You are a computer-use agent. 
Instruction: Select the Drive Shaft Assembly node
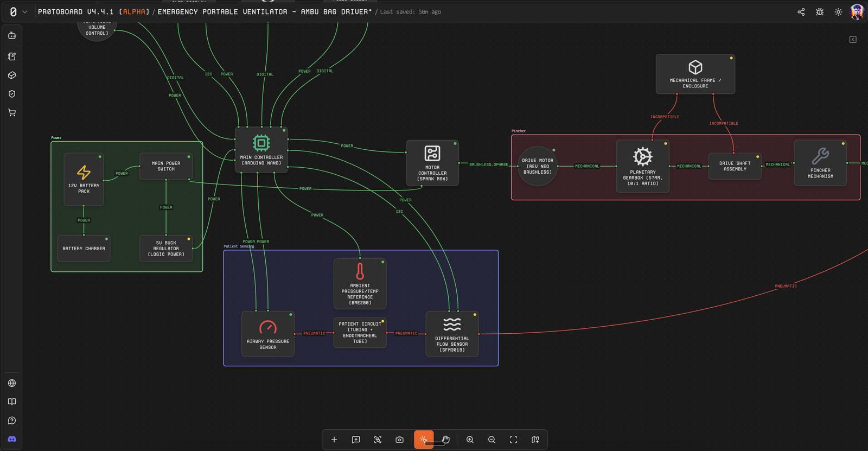[735, 166]
